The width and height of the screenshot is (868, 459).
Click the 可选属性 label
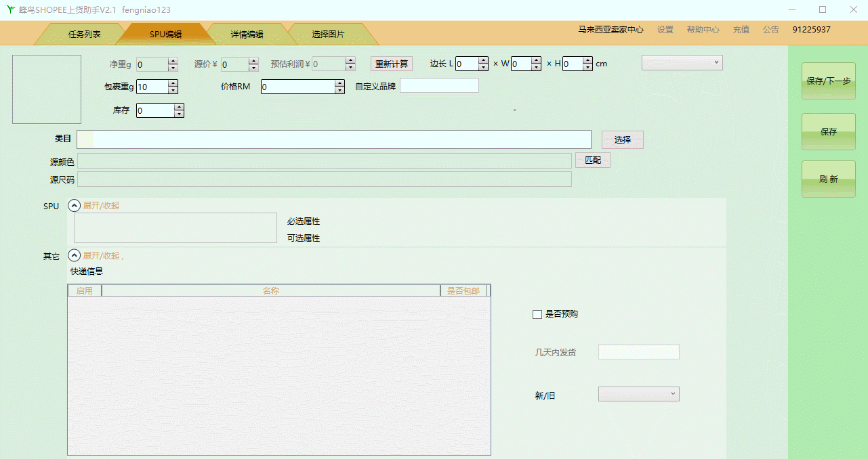[x=304, y=238]
